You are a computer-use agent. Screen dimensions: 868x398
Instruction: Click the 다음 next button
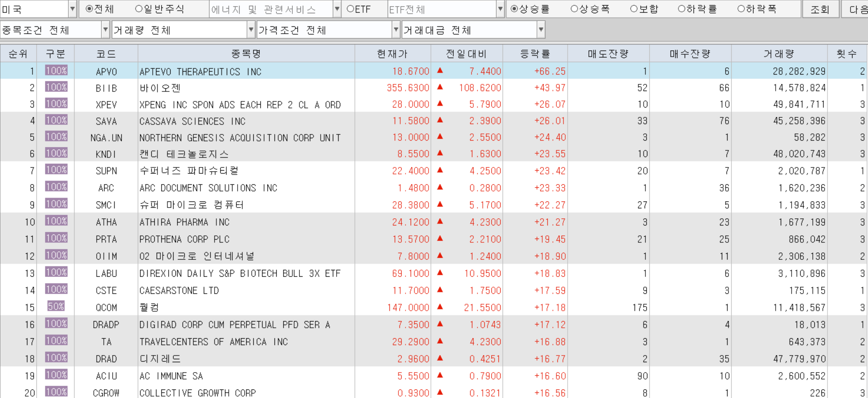coord(855,9)
